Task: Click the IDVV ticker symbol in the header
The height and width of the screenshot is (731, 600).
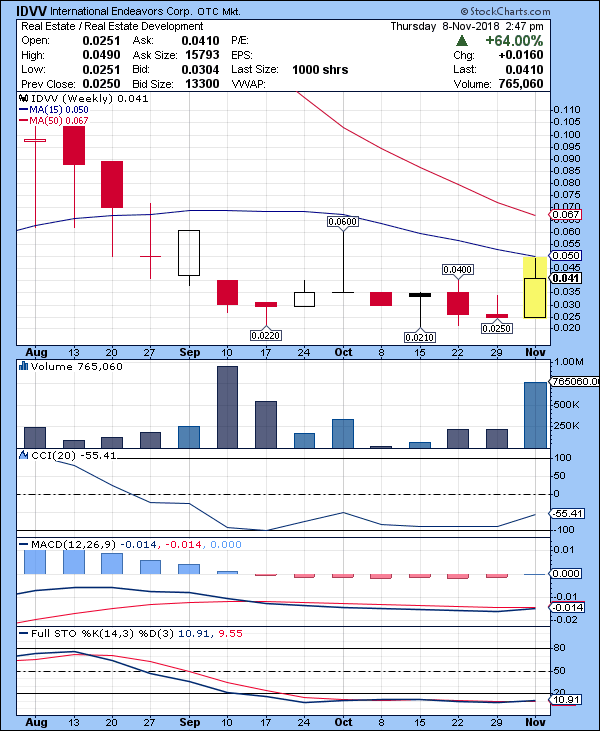Action: click(x=32, y=11)
